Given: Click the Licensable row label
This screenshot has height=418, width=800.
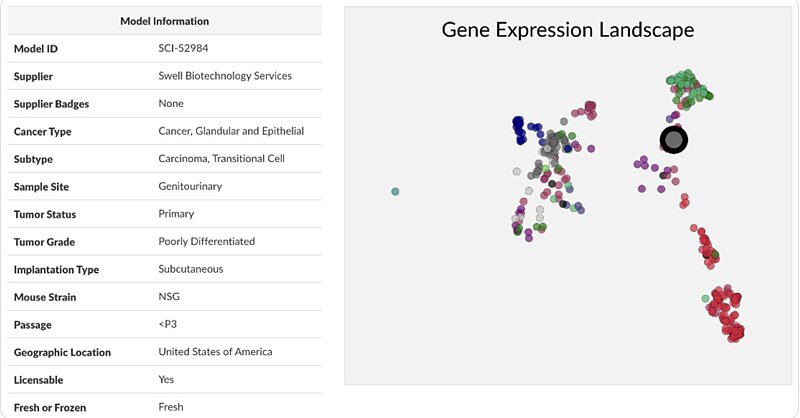Looking at the screenshot, I should coord(38,380).
